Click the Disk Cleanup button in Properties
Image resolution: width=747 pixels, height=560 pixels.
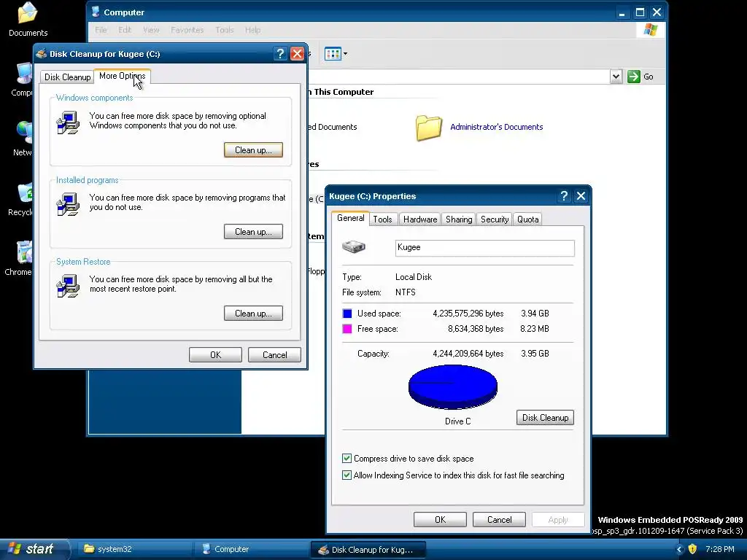(545, 418)
